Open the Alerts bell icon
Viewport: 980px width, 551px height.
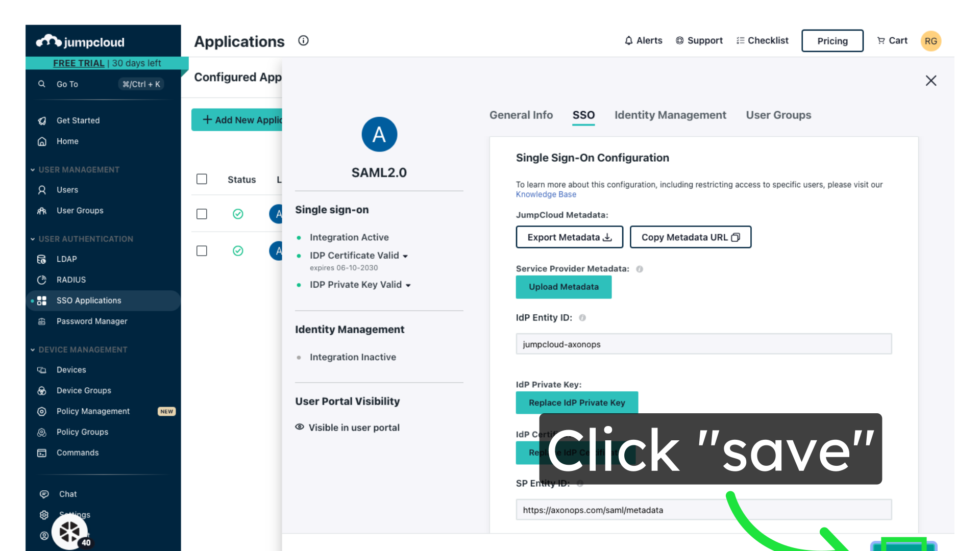coord(629,41)
